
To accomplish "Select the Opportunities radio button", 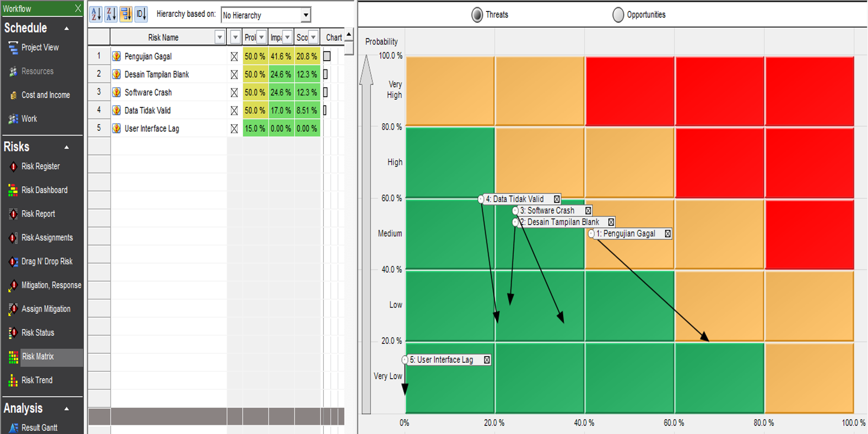I will [618, 15].
